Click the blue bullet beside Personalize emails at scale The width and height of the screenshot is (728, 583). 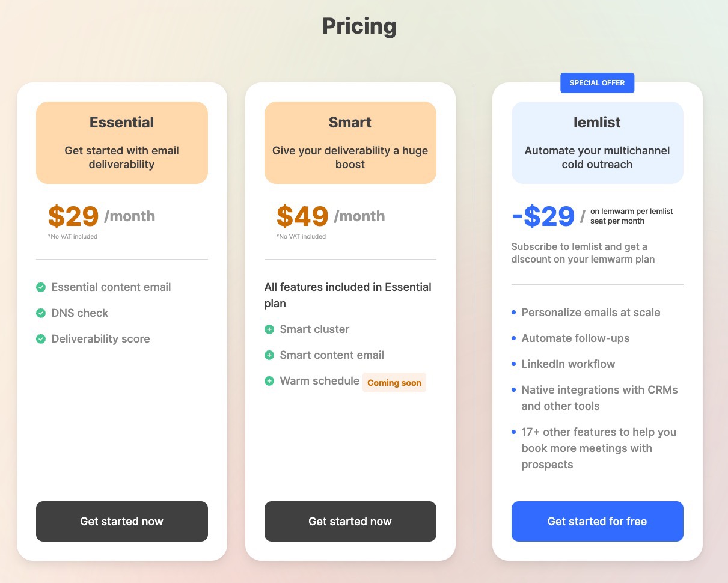(x=513, y=313)
